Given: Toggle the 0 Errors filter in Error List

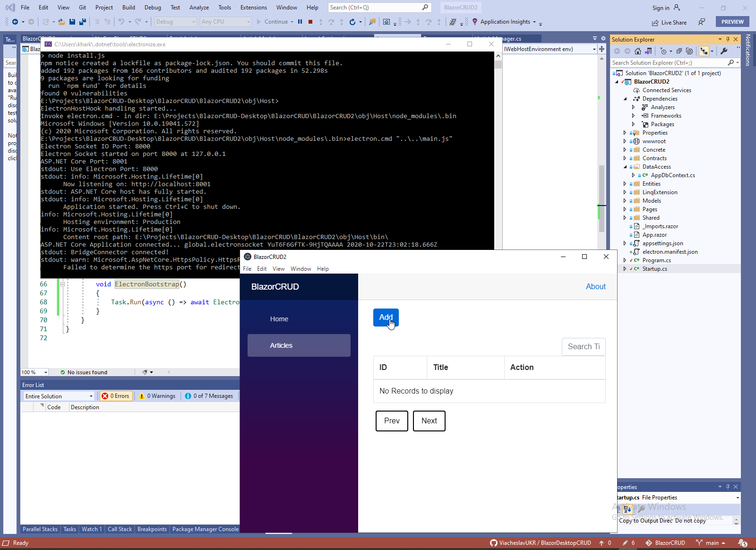Looking at the screenshot, I should (115, 396).
